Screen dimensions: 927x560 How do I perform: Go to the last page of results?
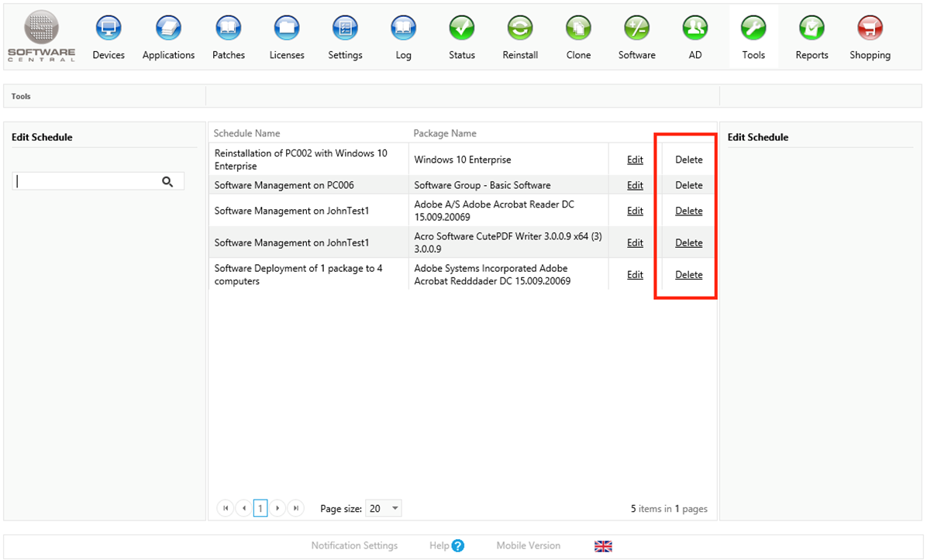coord(296,509)
